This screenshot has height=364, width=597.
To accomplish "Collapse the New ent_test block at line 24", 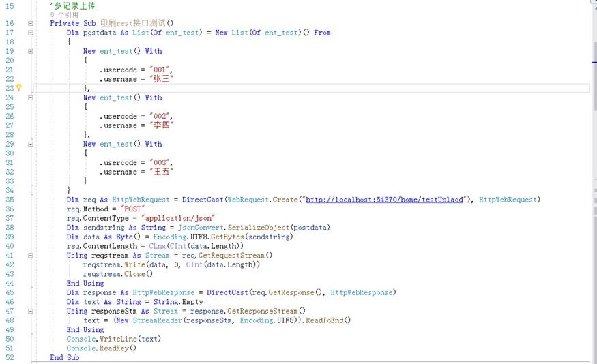I will (31, 97).
